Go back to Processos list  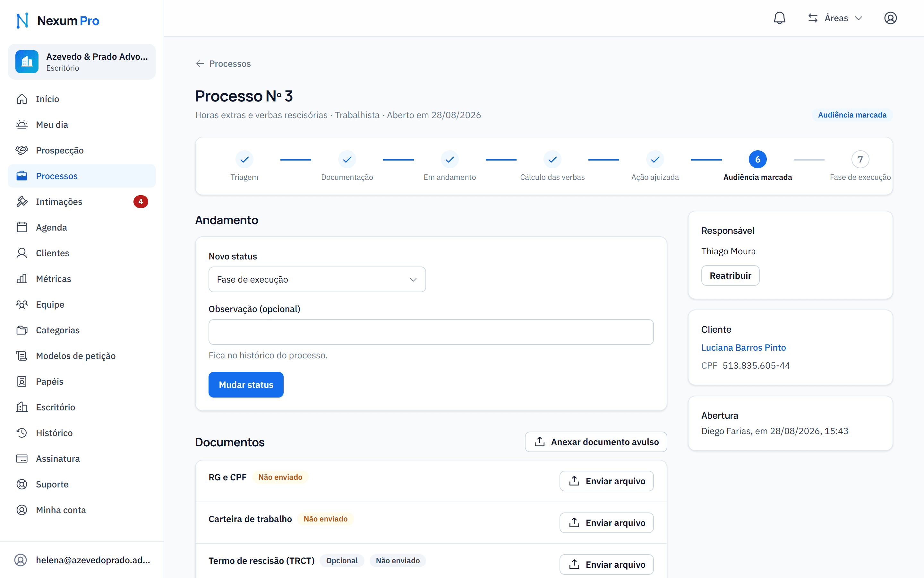223,64
